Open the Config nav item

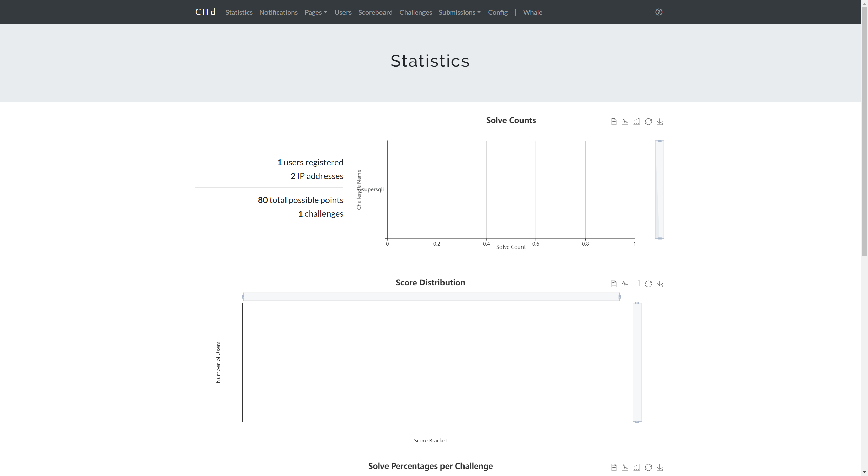(x=498, y=12)
